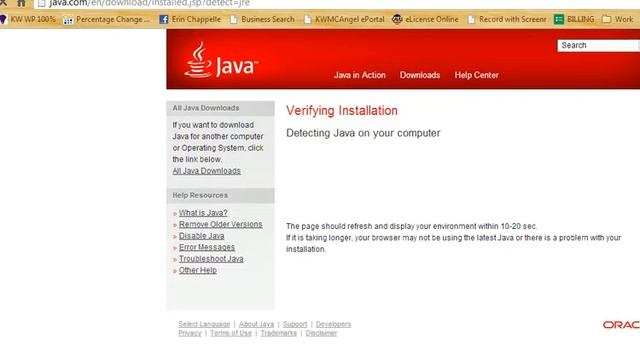Viewport: 640px width, 360px height.
Task: Open the Remove Older Versions link
Action: coord(220,224)
